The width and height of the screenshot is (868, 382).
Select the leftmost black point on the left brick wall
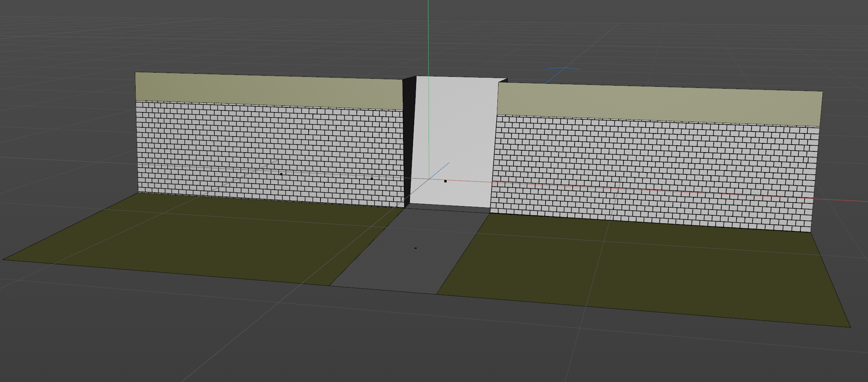click(281, 174)
